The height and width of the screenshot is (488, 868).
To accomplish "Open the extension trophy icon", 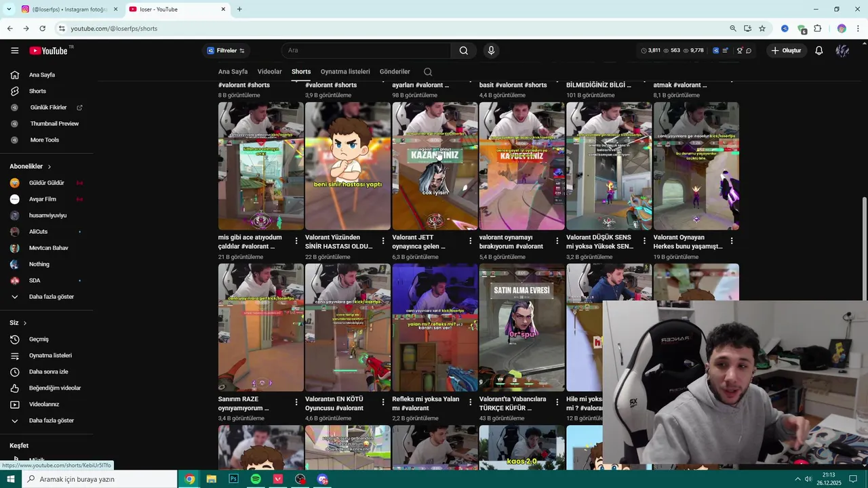I will [x=740, y=50].
